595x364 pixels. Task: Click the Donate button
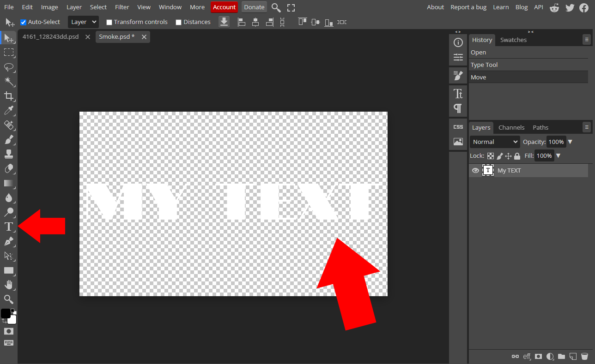(x=254, y=7)
